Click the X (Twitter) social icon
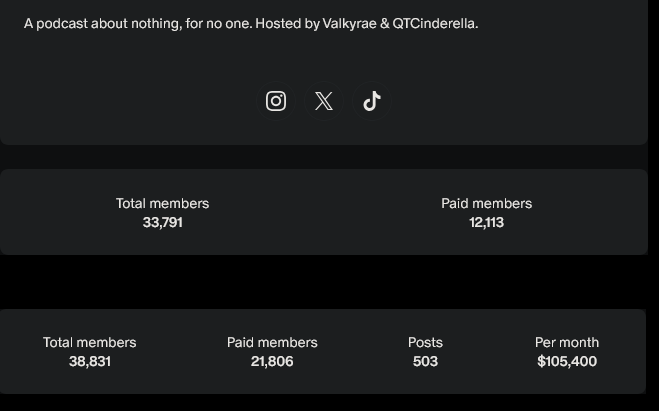Image resolution: width=659 pixels, height=411 pixels. point(324,101)
